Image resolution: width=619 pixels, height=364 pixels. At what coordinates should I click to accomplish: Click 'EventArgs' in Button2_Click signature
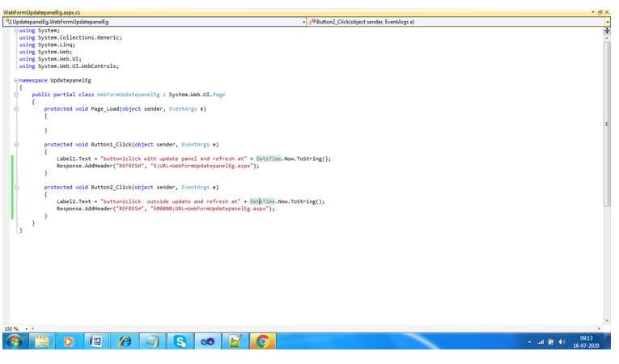point(196,187)
